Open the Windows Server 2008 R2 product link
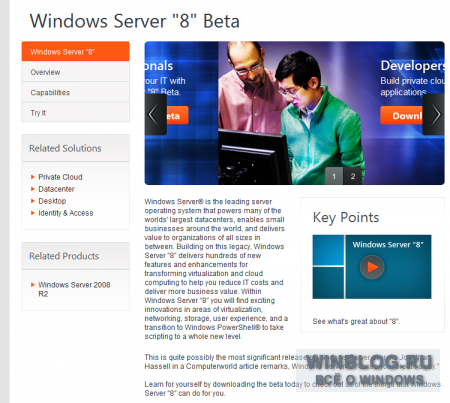 [x=74, y=289]
